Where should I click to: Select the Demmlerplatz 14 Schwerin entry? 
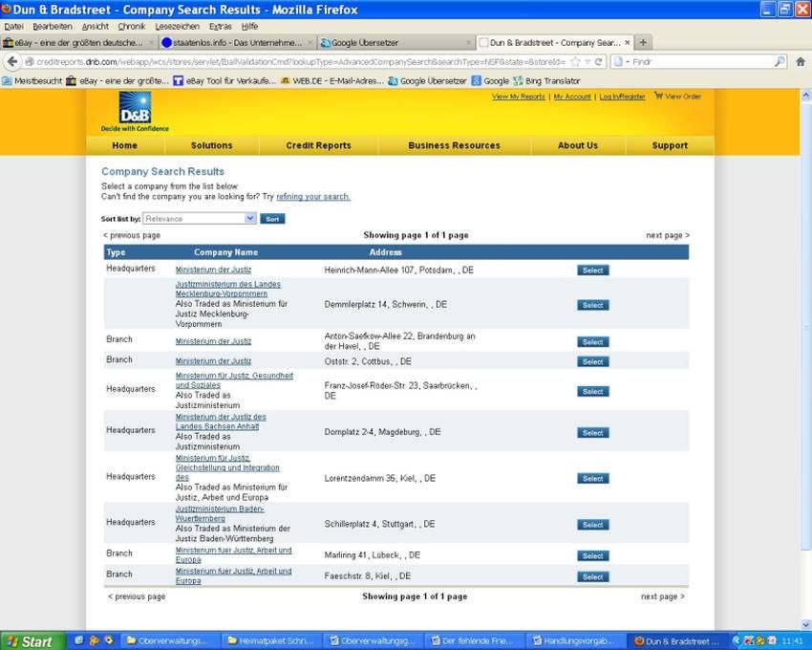point(593,305)
